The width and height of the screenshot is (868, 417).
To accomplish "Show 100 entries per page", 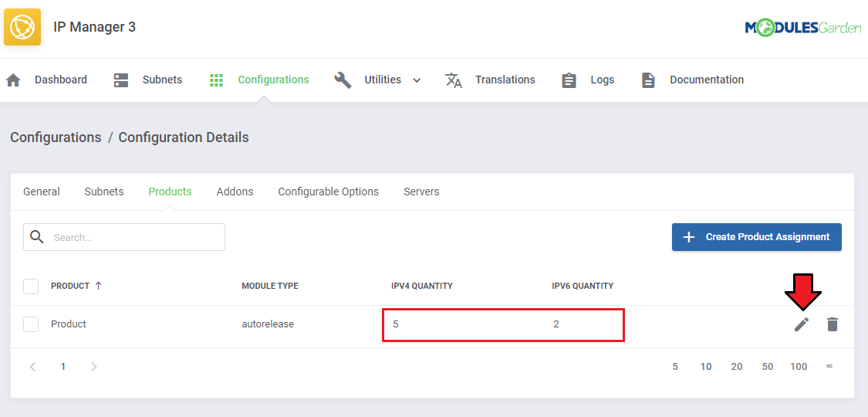I will (x=799, y=367).
